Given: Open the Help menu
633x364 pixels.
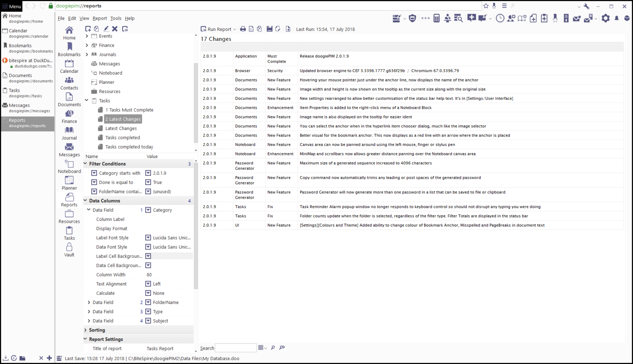Looking at the screenshot, I should (130, 18).
